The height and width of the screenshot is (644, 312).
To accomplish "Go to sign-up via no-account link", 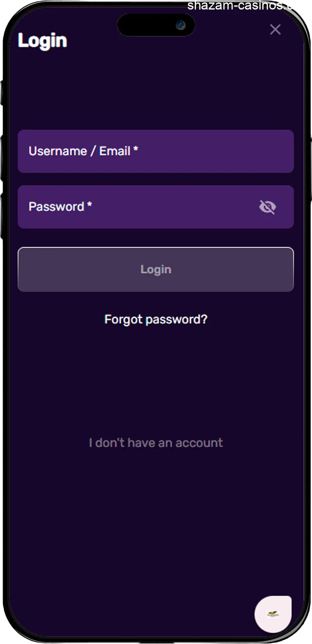I will pyautogui.click(x=156, y=443).
